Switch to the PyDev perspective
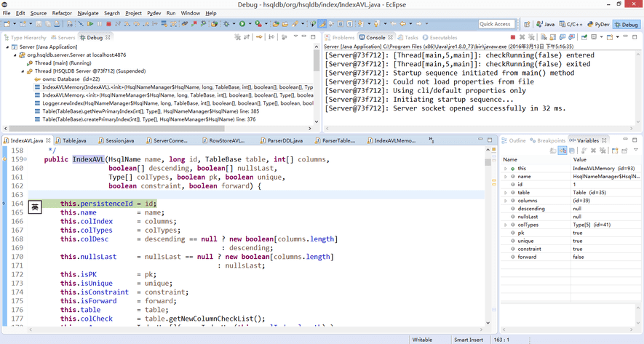Viewport: 644px width, 344px height. click(x=598, y=24)
